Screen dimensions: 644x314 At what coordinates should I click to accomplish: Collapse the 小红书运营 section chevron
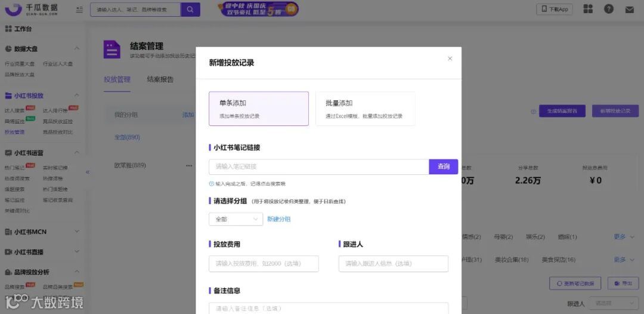coord(77,152)
